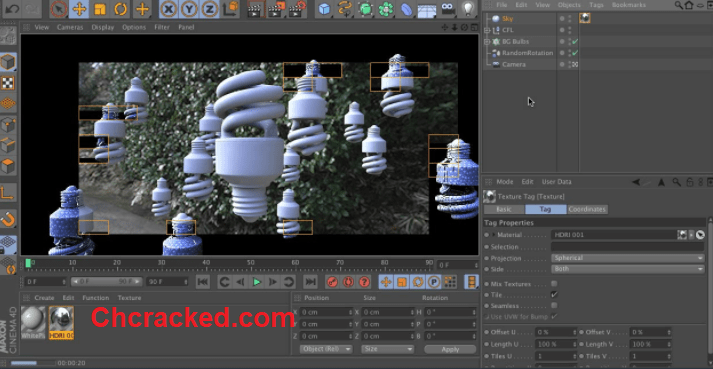This screenshot has width=713, height=369.
Task: Toggle Y axis lock
Action: coord(190,9)
